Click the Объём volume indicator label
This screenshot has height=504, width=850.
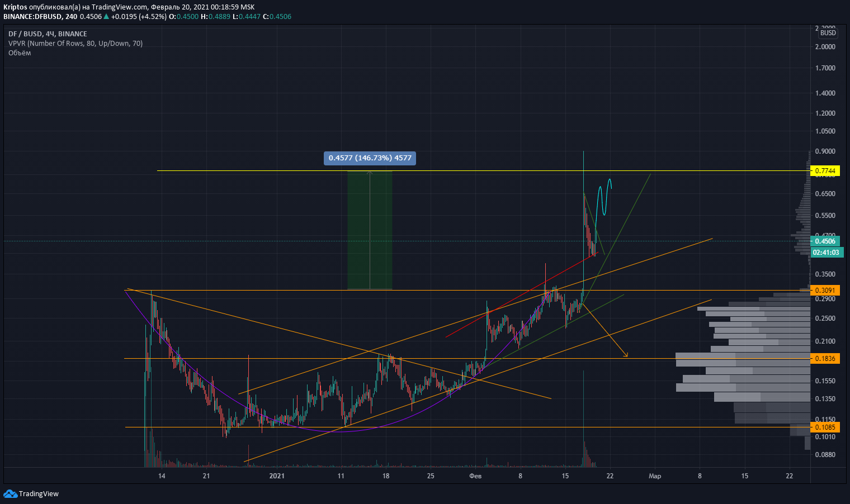20,53
